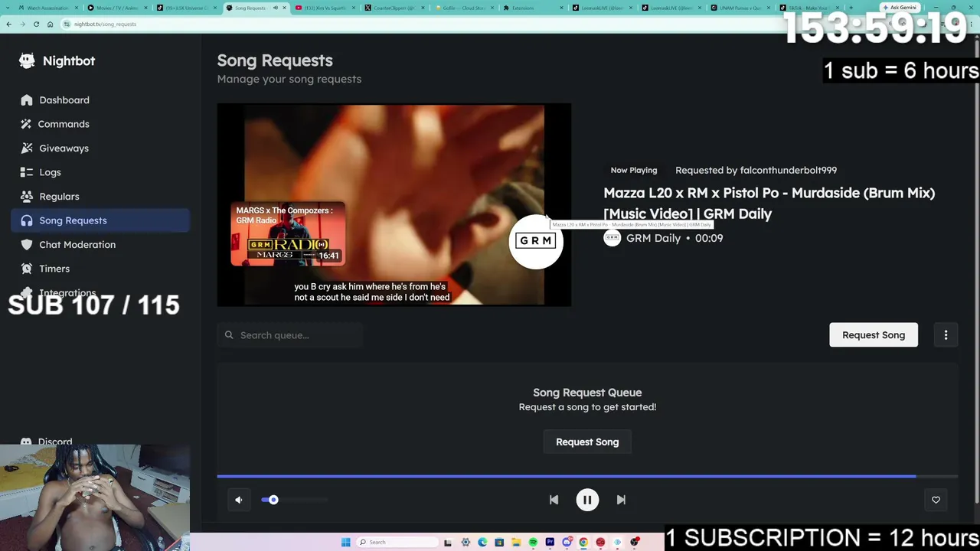This screenshot has width=980, height=551.
Task: Seek within the song progress bar
Action: click(x=587, y=477)
